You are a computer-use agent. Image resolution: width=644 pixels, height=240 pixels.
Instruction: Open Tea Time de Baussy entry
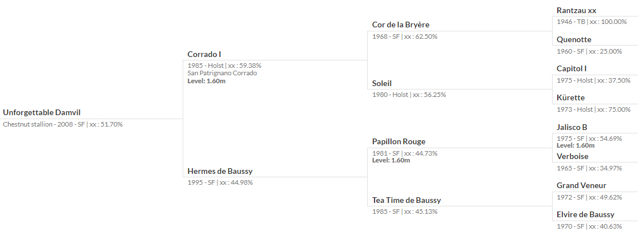point(406,200)
